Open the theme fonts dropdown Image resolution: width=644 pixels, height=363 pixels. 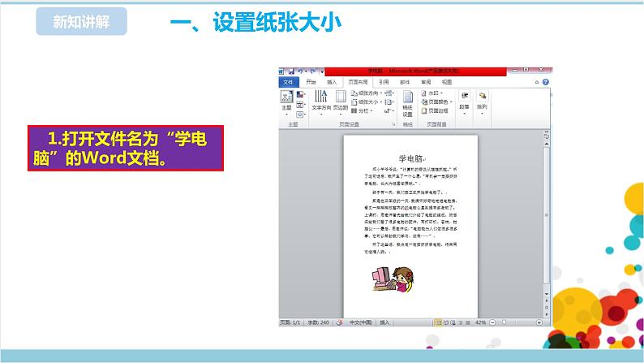tap(301, 105)
